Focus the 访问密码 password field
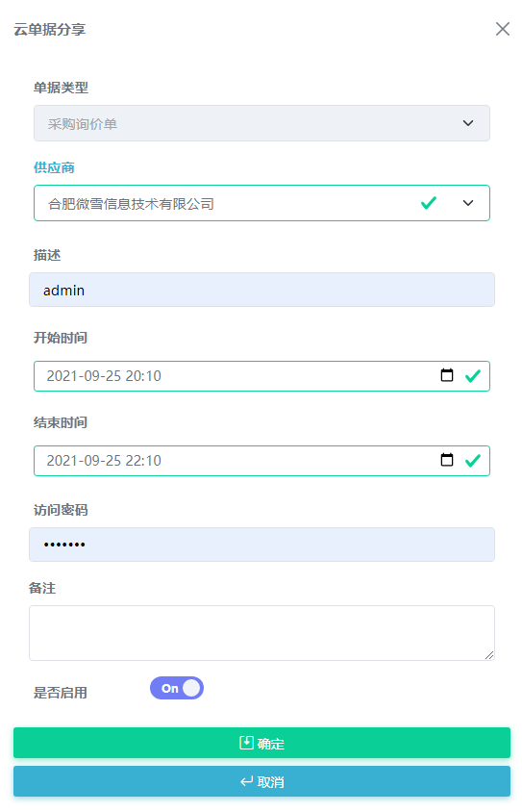Viewport: 522px width, 812px height. pos(261,545)
